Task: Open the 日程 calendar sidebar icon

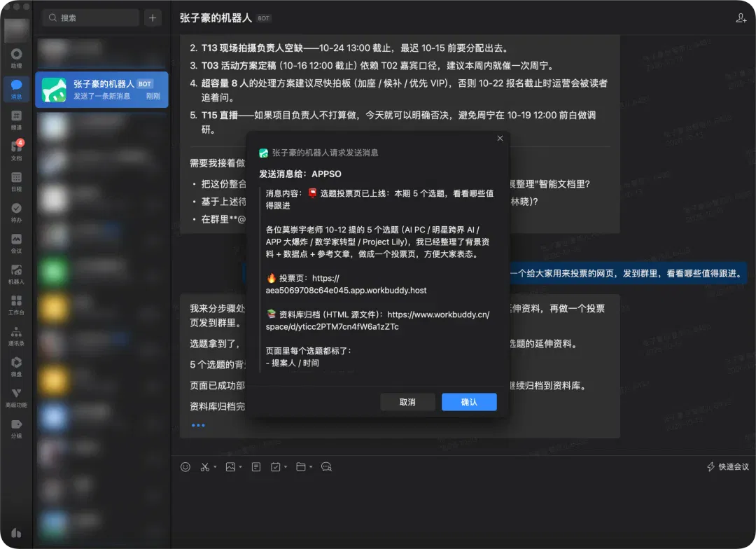Action: [x=16, y=181]
